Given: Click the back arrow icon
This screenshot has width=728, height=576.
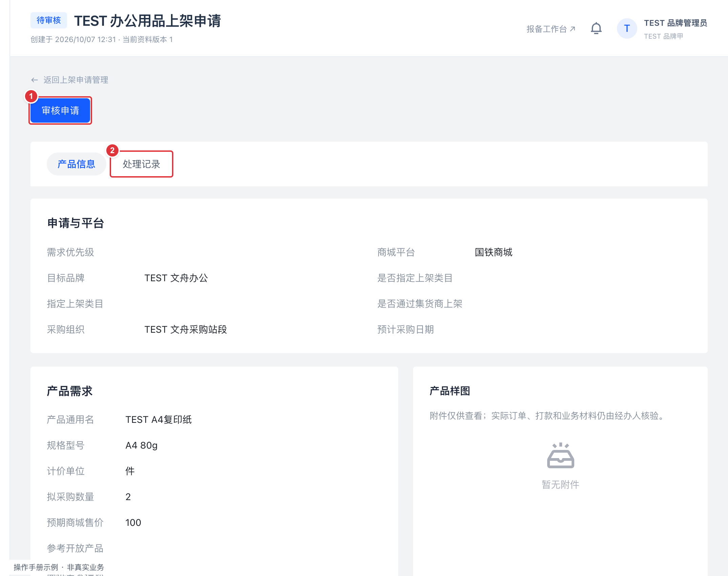Looking at the screenshot, I should [34, 80].
